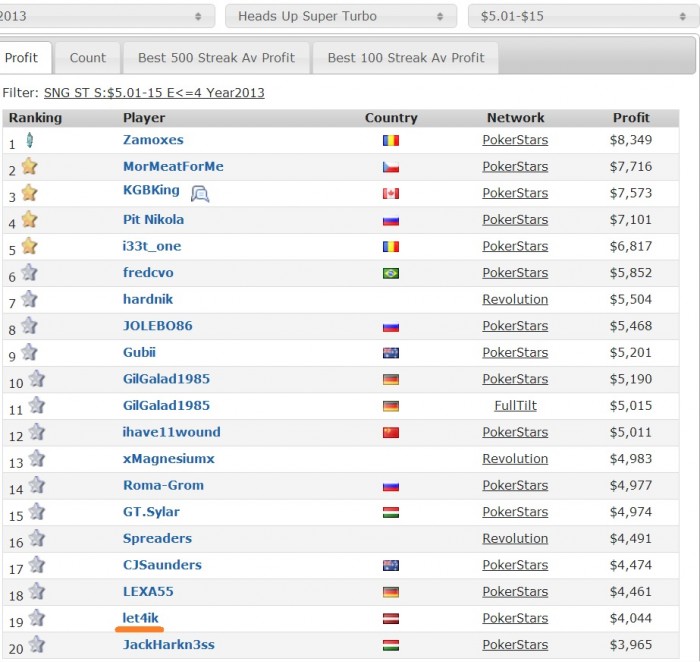Click the Ranking column header
This screenshot has height=662, width=700.
point(35,118)
